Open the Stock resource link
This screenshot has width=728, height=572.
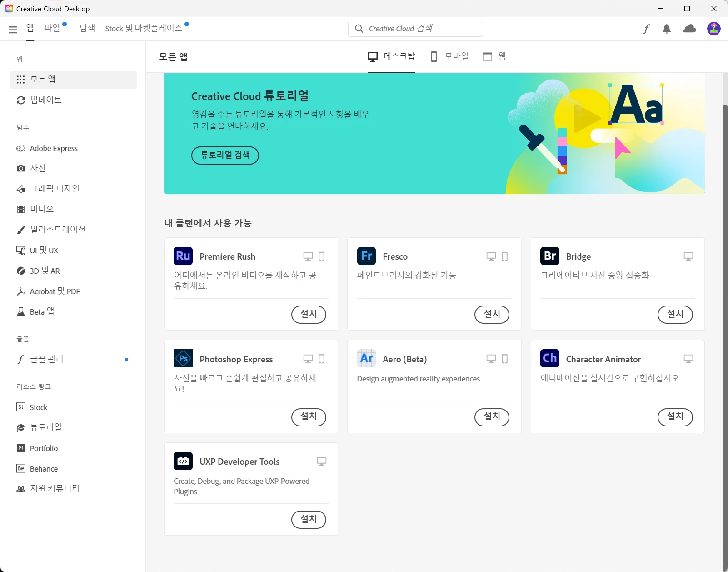click(73, 407)
